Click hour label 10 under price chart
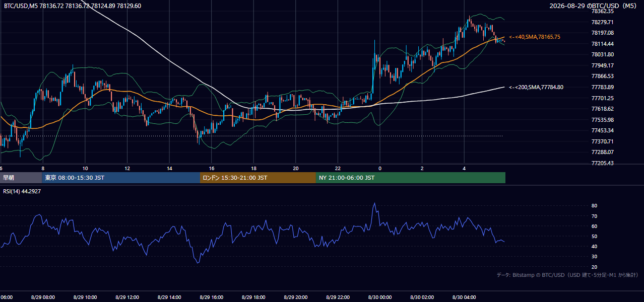The width and height of the screenshot is (644, 302). [85, 168]
